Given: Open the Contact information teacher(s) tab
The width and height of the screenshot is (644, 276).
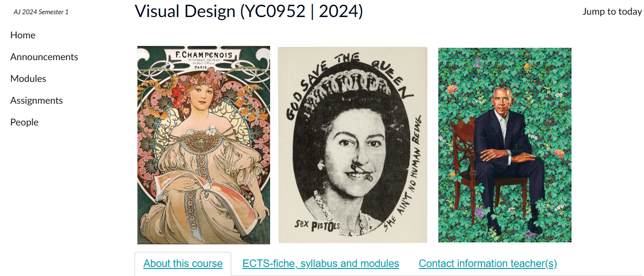Looking at the screenshot, I should 488,264.
